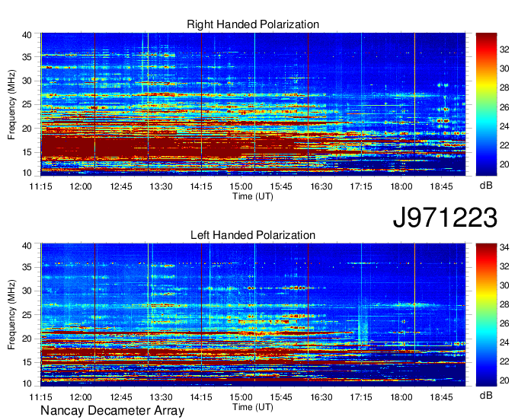Click the 32 dB tick on Right Handed color bar

[504, 49]
